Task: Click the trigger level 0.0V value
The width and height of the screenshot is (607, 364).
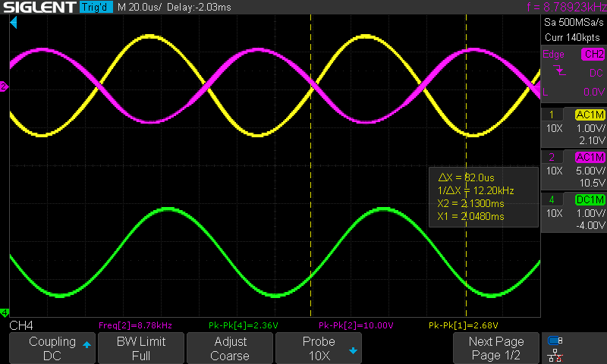Action: coord(594,92)
